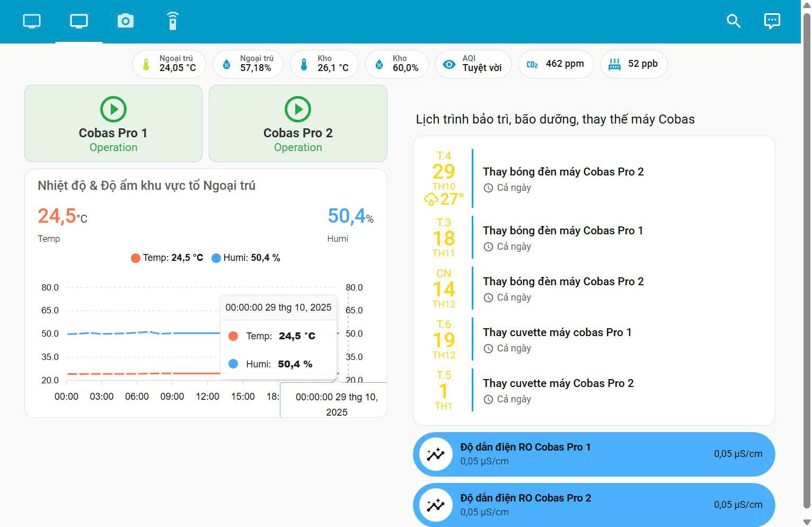Click the CO2 462 ppm badge
This screenshot has height=527, width=812.
[555, 64]
